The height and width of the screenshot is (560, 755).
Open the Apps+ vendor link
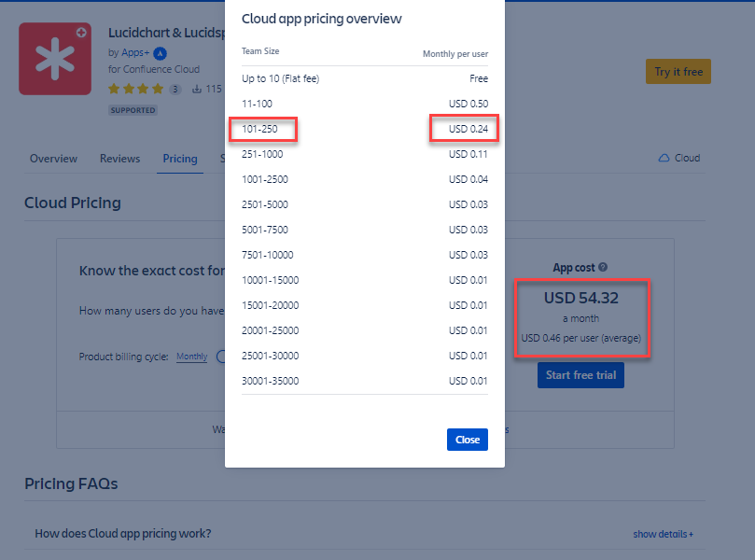135,52
